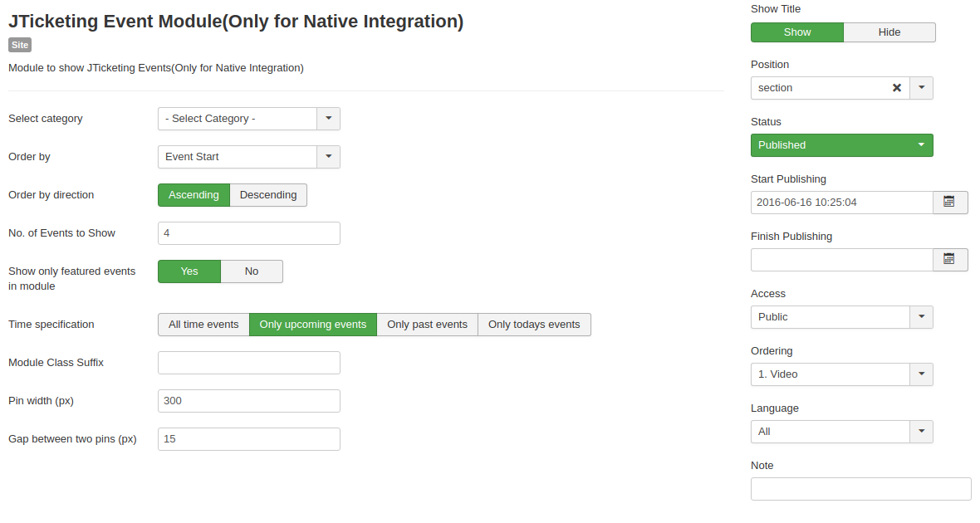Set order direction to Descending
The width and height of the screenshot is (980, 523).
click(x=268, y=195)
